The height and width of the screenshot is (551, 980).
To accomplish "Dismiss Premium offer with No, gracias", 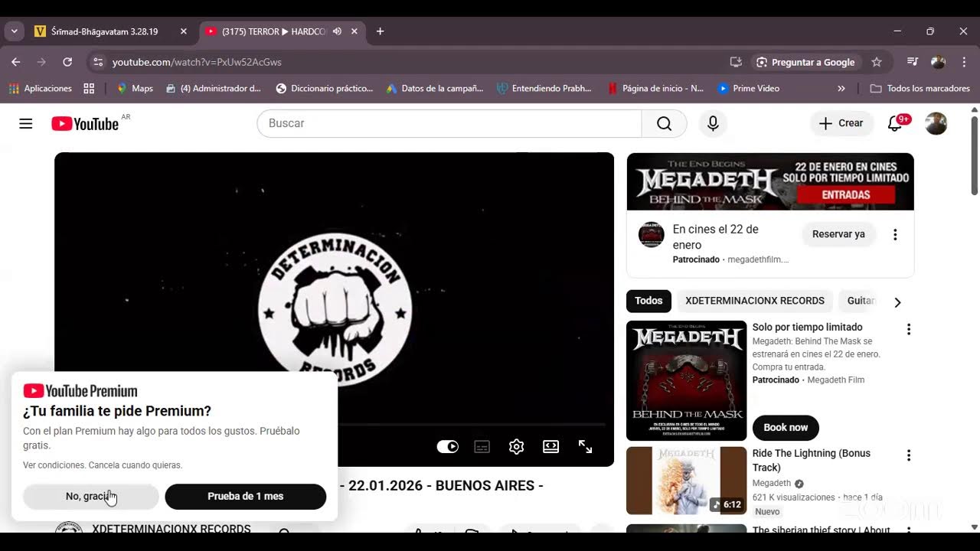I will tap(91, 497).
